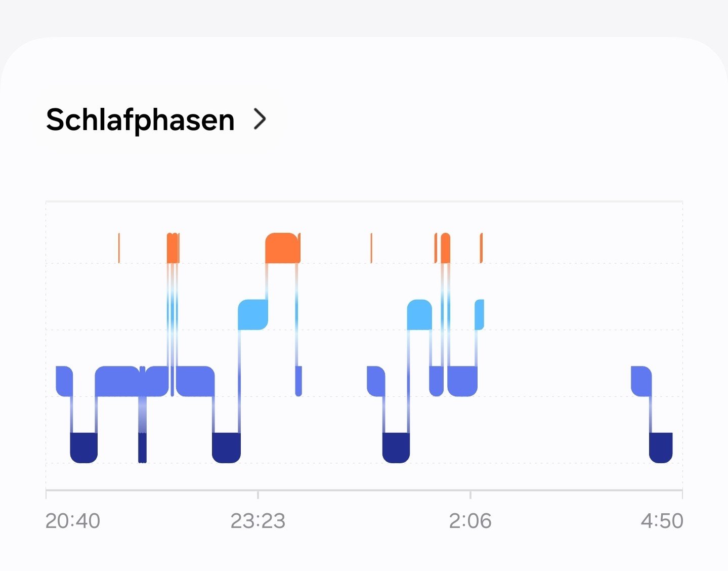Tap the rightmost dark-blue deep sleep block
728x571 pixels.
click(661, 447)
